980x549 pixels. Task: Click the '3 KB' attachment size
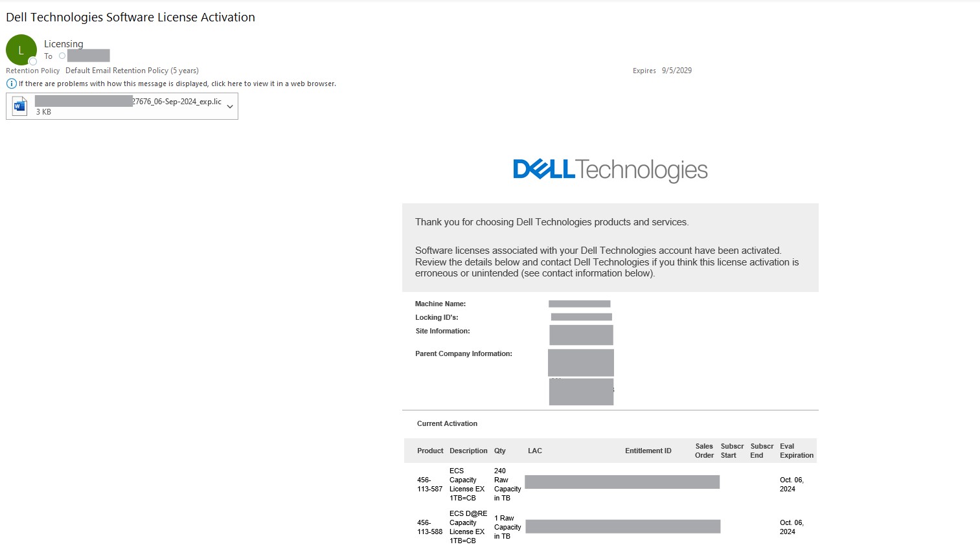pos(43,112)
